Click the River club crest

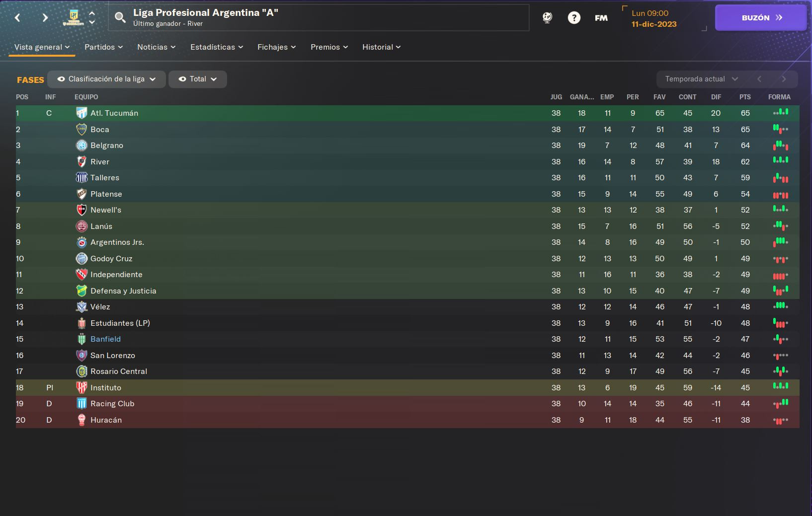pyautogui.click(x=81, y=162)
